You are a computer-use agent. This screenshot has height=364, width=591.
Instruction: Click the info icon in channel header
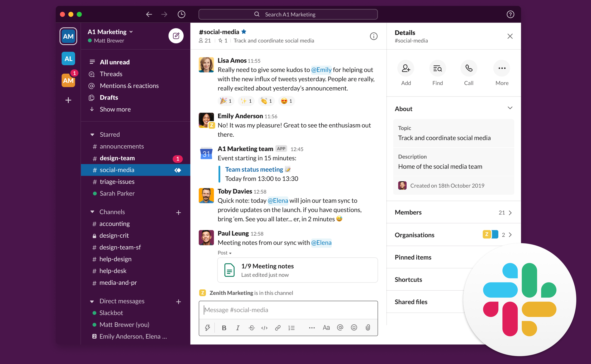[x=374, y=36]
